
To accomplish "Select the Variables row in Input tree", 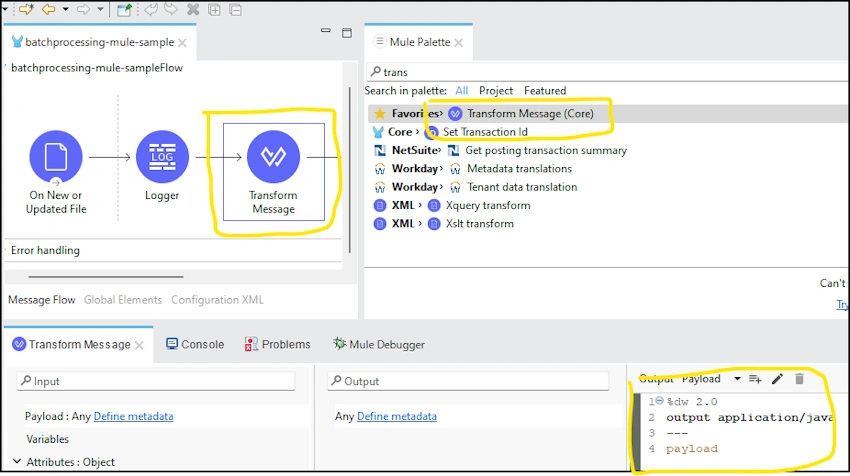I will click(48, 439).
